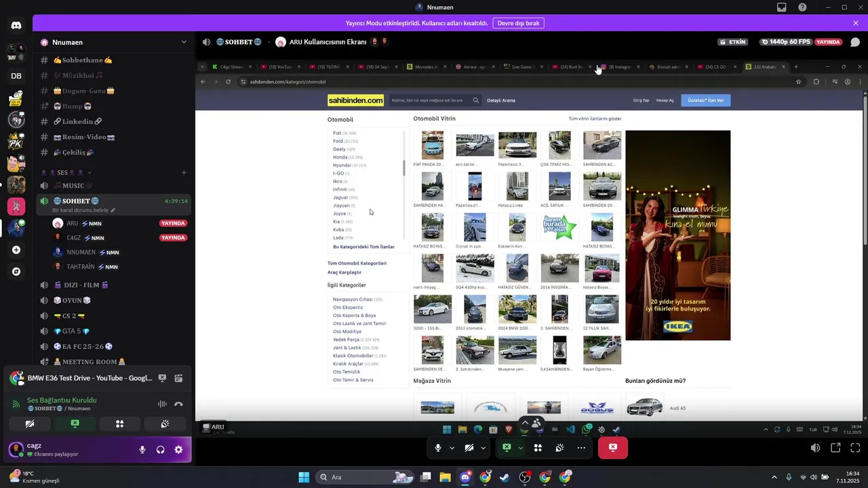Screen dimensions: 868x488
Task: Enter fullscreen stream view
Action: tap(855, 448)
